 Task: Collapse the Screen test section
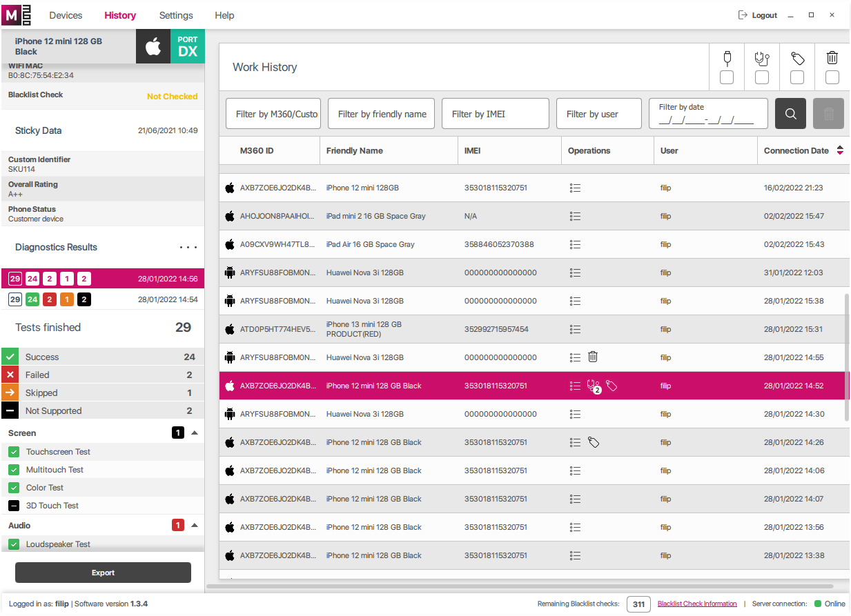[x=195, y=433]
